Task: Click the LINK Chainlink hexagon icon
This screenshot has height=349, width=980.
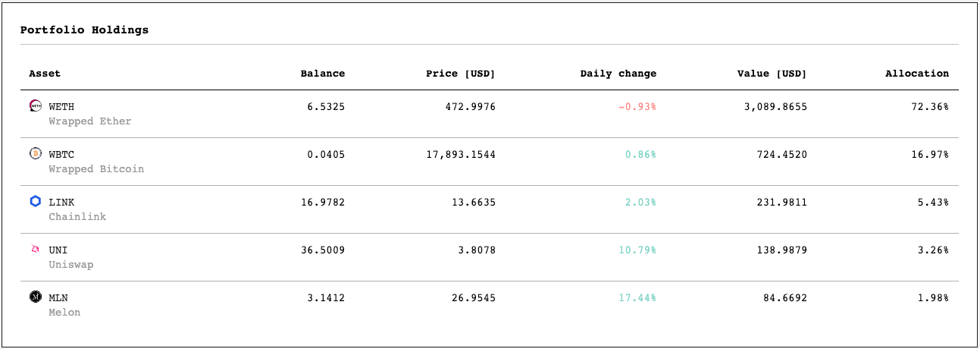Action: pyautogui.click(x=35, y=202)
